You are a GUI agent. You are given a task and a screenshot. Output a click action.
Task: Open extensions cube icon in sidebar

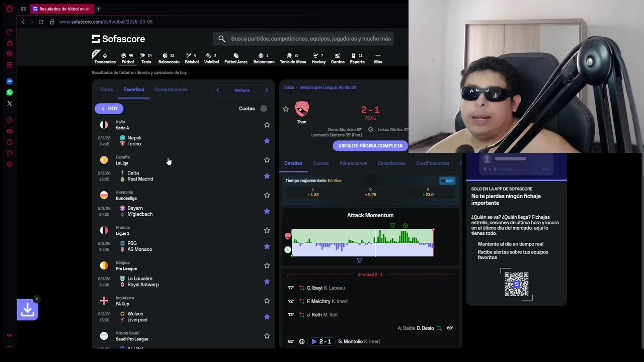click(x=9, y=153)
